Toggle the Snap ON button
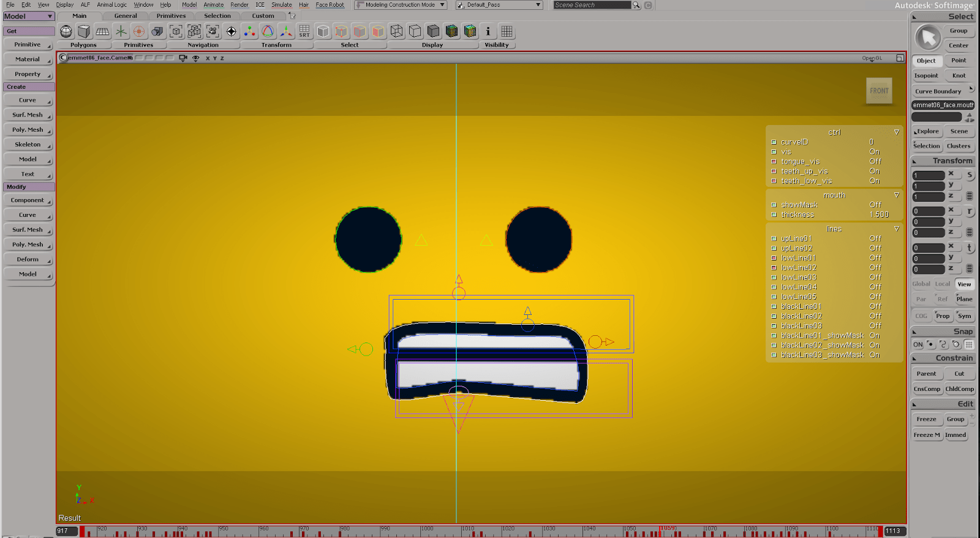 [918, 344]
